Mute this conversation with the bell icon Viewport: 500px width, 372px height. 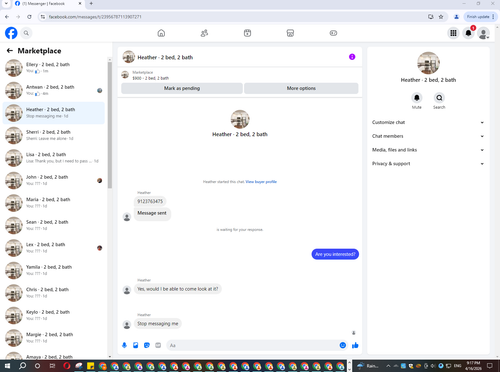click(x=417, y=98)
